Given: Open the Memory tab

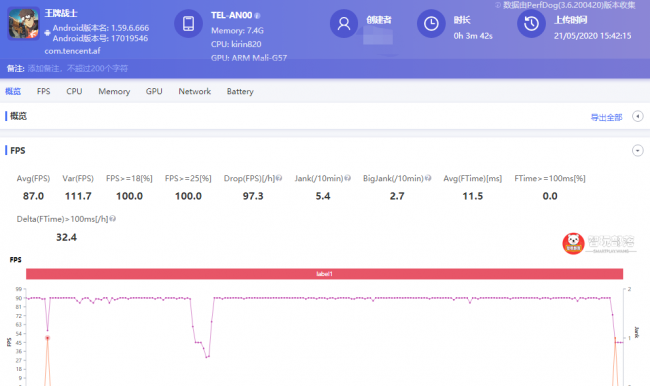Looking at the screenshot, I should [x=114, y=92].
